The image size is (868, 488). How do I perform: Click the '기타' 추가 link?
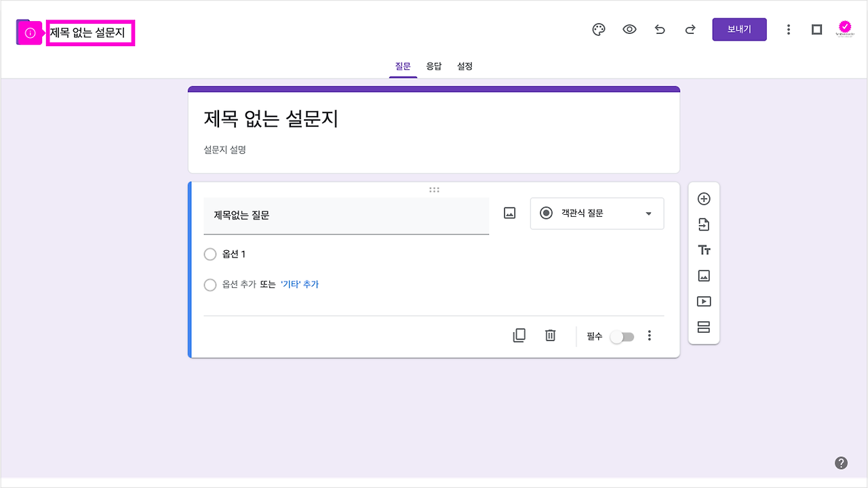pyautogui.click(x=299, y=285)
